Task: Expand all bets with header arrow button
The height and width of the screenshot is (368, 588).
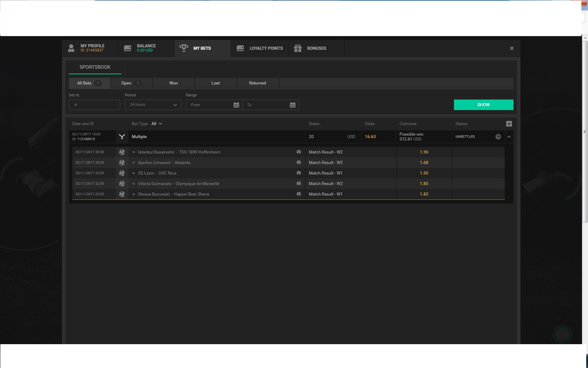Action: [x=509, y=124]
